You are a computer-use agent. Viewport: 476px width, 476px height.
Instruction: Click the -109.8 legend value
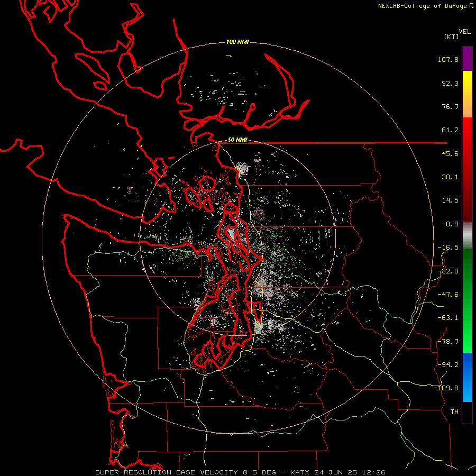(x=446, y=388)
